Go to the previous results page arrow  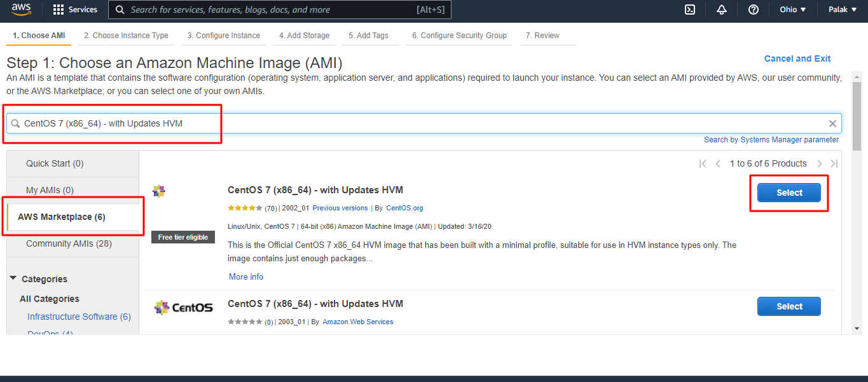click(x=718, y=163)
